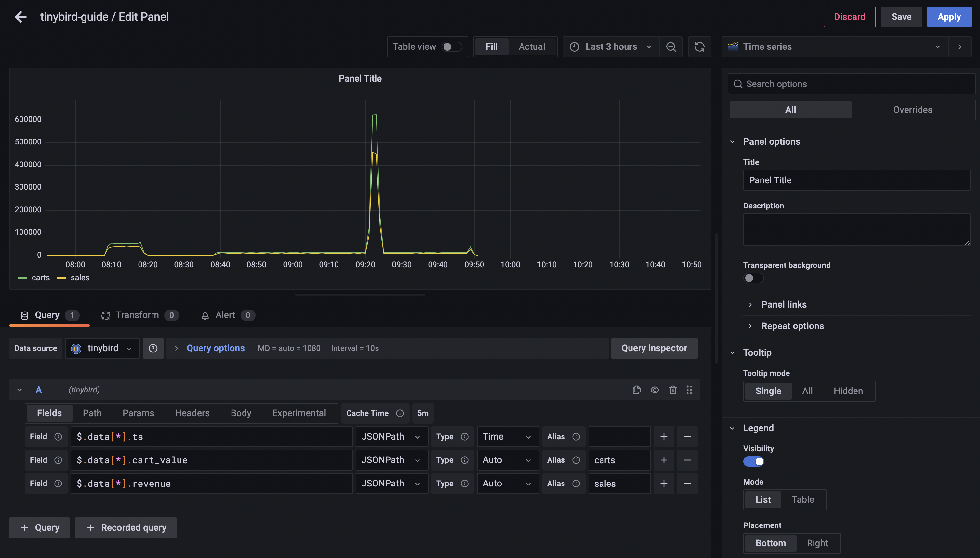Add field after revenue row

point(664,483)
